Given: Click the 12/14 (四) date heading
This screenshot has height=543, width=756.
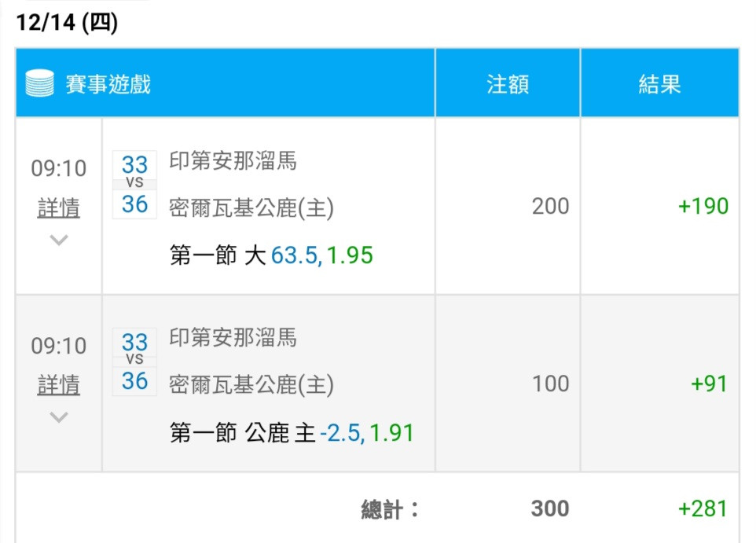Looking at the screenshot, I should coord(67,22).
